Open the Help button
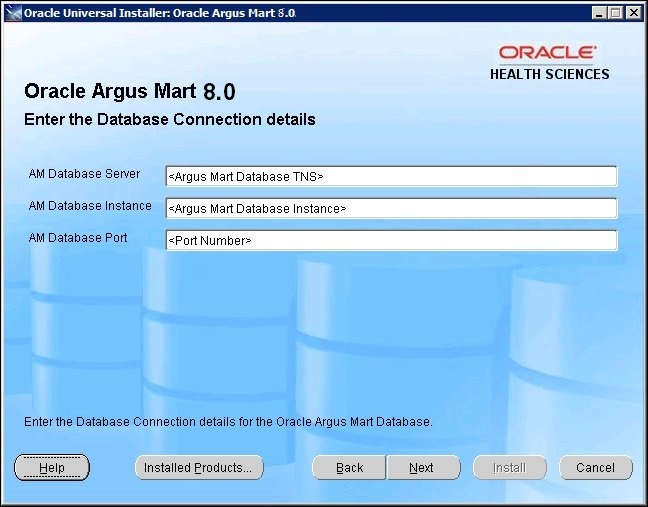This screenshot has width=648, height=507. point(52,467)
